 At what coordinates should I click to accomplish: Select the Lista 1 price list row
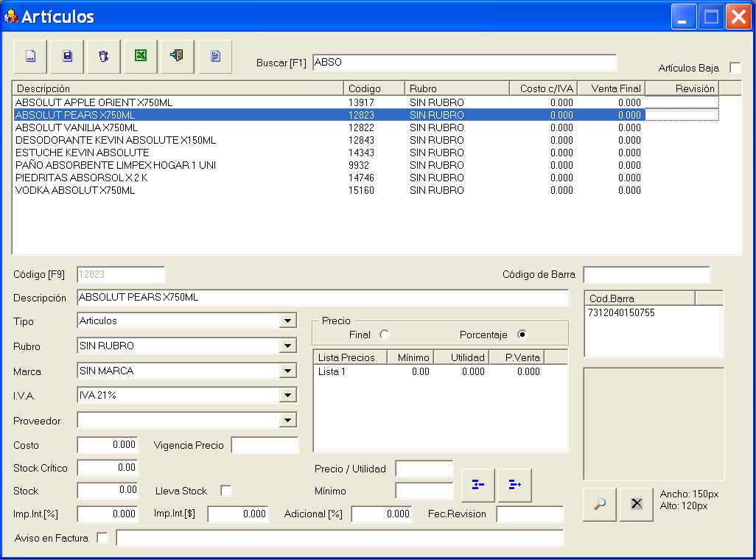coord(429,372)
